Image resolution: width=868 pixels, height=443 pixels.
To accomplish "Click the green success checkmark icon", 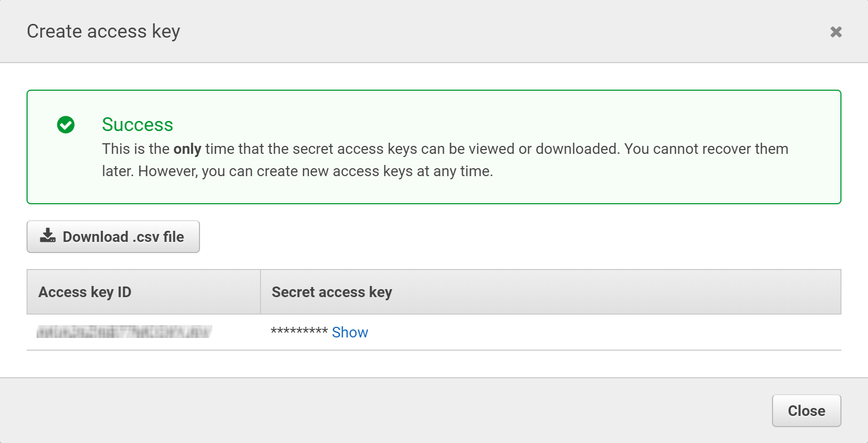I will tap(66, 125).
